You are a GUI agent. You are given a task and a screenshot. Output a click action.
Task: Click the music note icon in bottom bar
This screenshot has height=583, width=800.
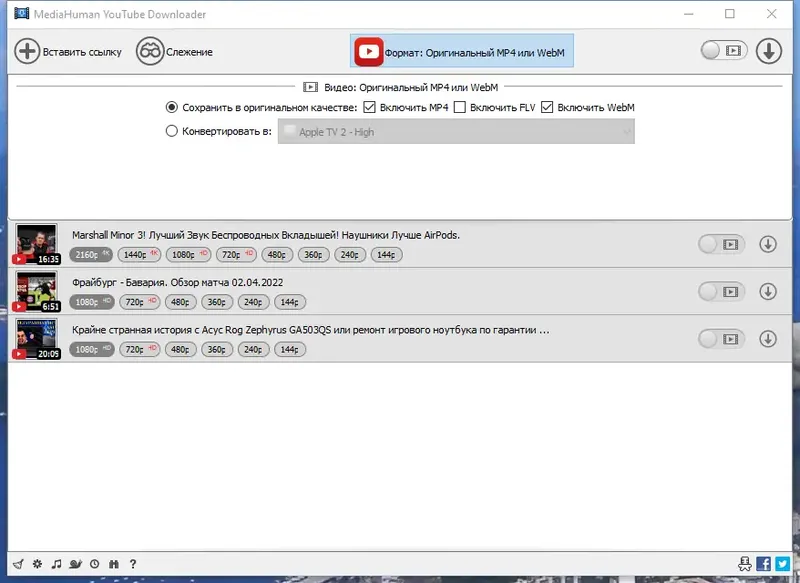pos(56,564)
